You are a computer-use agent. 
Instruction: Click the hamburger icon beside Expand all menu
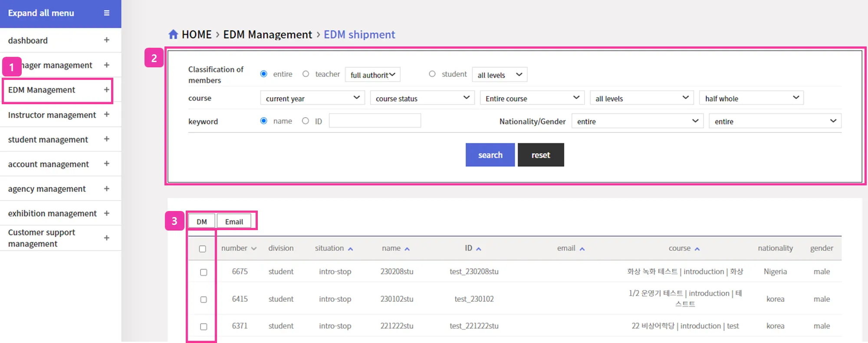click(x=106, y=13)
